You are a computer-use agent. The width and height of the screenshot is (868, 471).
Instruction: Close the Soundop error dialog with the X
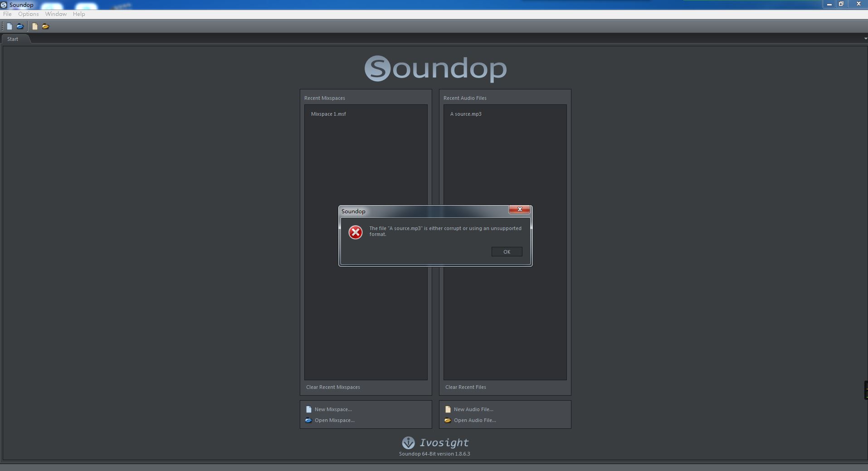coord(519,209)
